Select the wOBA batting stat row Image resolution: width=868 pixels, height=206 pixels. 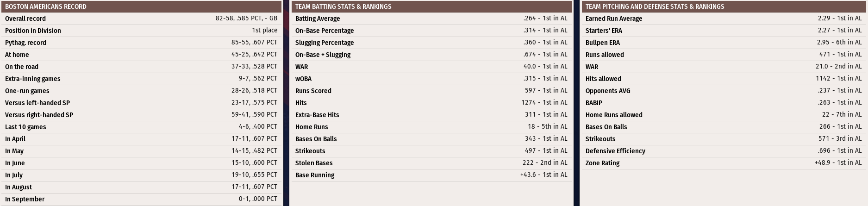coord(431,79)
